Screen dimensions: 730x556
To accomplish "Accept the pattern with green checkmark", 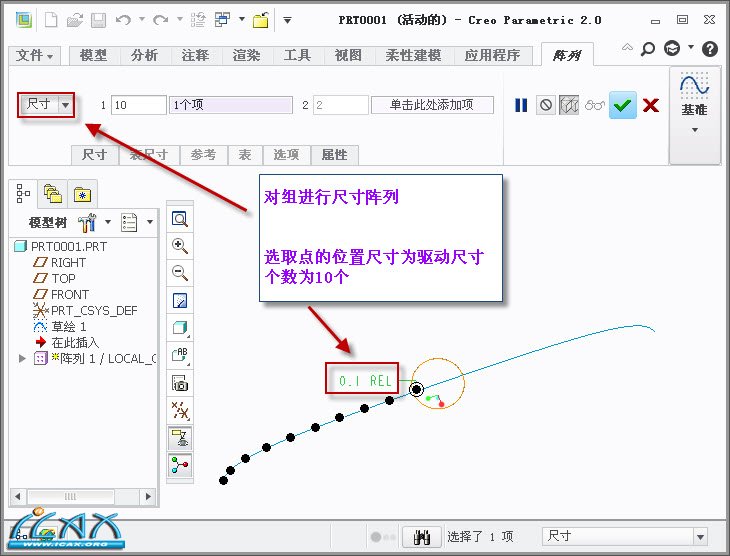I will 623,105.
